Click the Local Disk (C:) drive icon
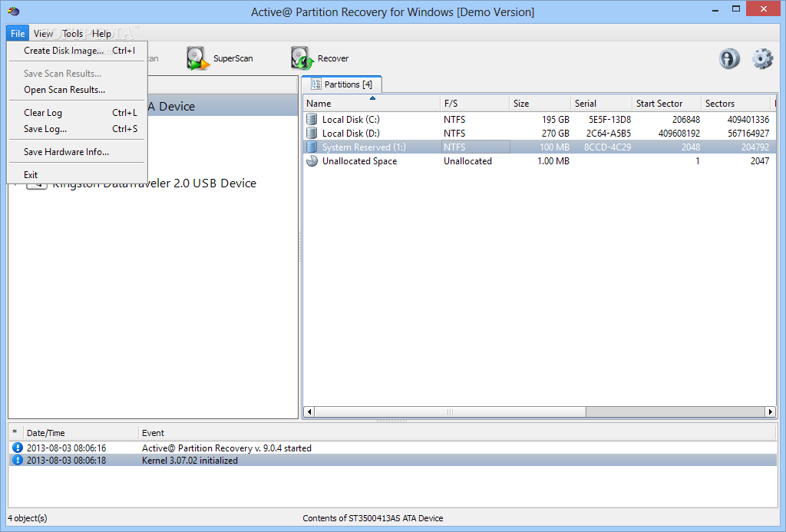The height and width of the screenshot is (532, 786). [312, 119]
